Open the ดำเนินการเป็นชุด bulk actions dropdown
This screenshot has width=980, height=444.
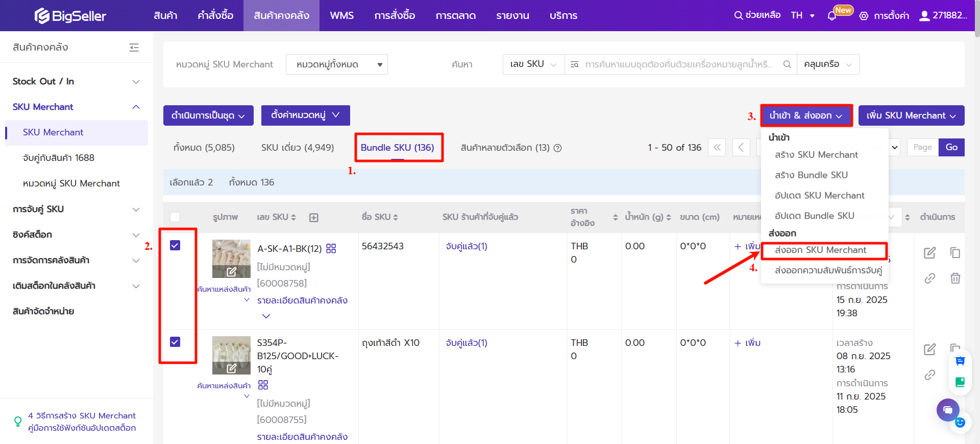208,115
